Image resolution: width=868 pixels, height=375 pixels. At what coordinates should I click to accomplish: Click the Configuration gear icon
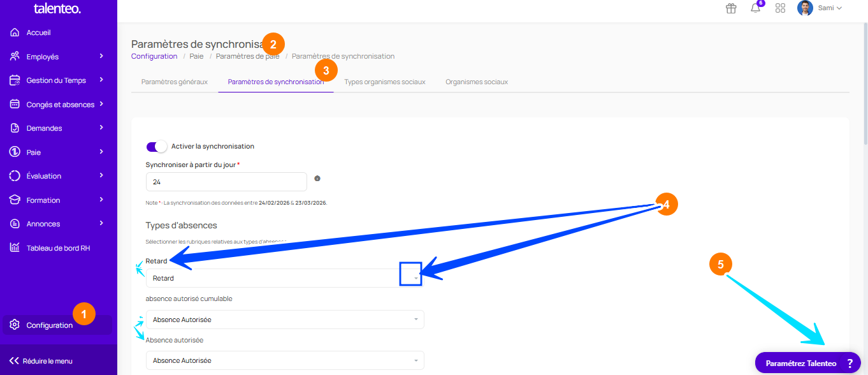tap(15, 325)
